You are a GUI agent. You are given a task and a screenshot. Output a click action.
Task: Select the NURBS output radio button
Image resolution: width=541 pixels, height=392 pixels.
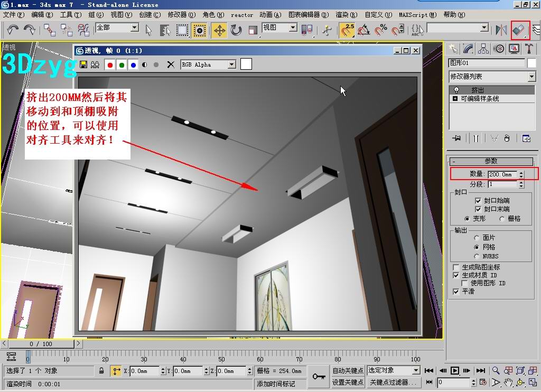click(477, 256)
